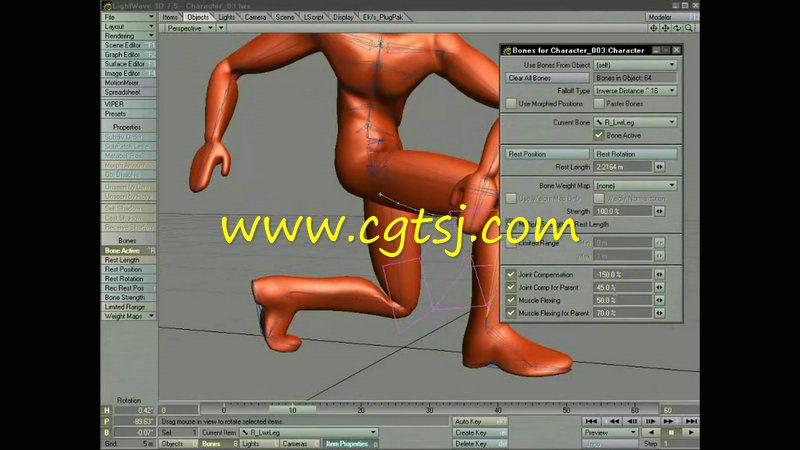Screen dimensions: 800x450
Task: Switch to the Lights tab
Action: (x=227, y=17)
